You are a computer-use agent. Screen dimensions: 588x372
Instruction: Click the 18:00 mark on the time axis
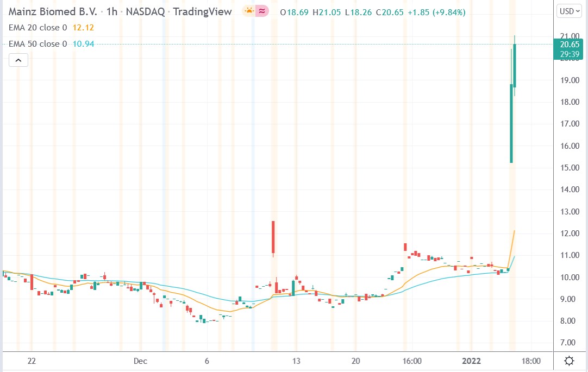coord(531,361)
